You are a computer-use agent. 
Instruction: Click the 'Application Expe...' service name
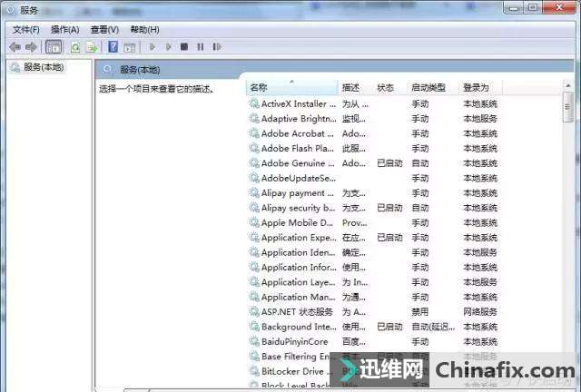[x=299, y=238]
